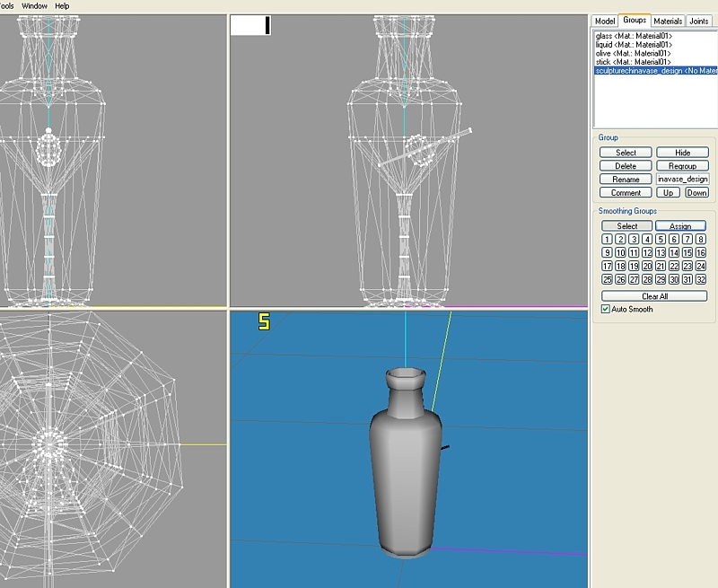The width and height of the screenshot is (718, 588).
Task: Click the Regroup button
Action: pos(682,166)
